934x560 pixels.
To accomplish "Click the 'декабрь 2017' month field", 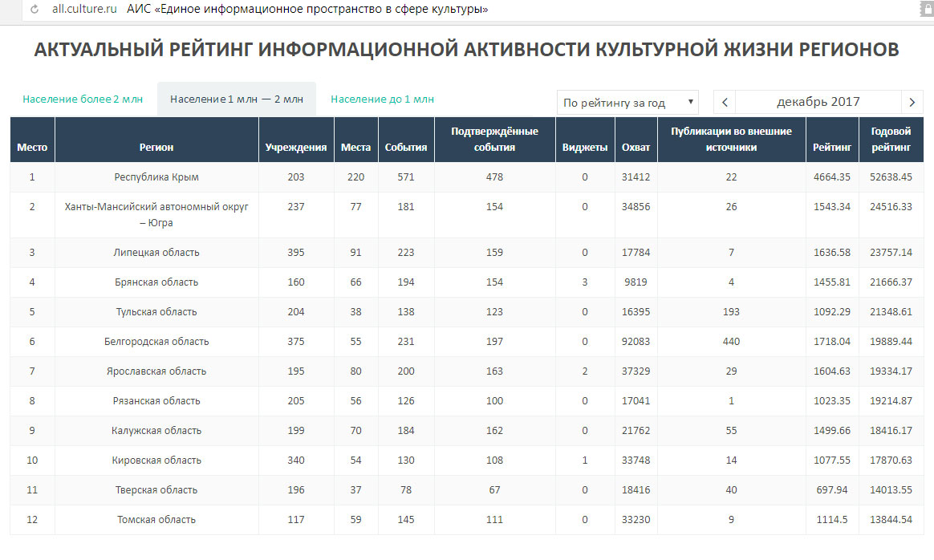I will point(818,102).
